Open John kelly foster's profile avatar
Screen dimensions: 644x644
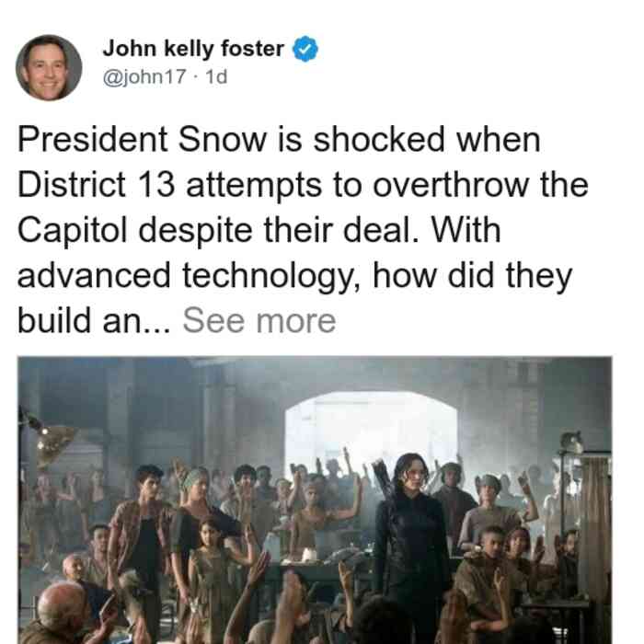click(49, 68)
